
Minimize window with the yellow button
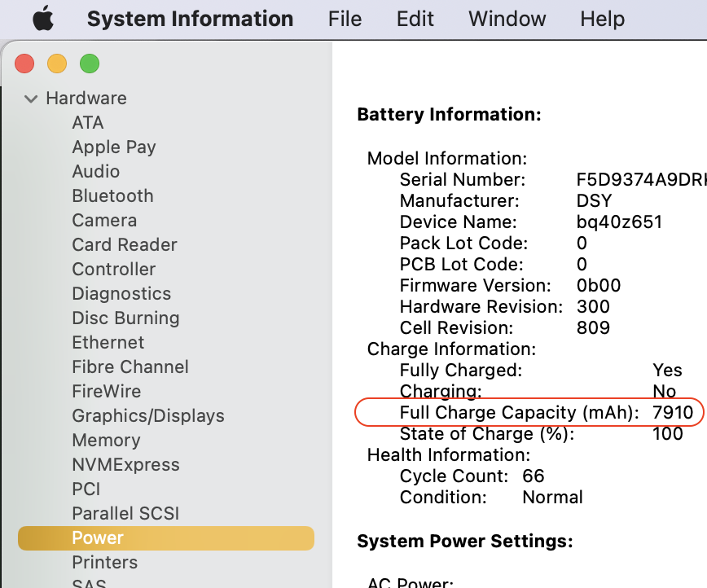[x=57, y=64]
